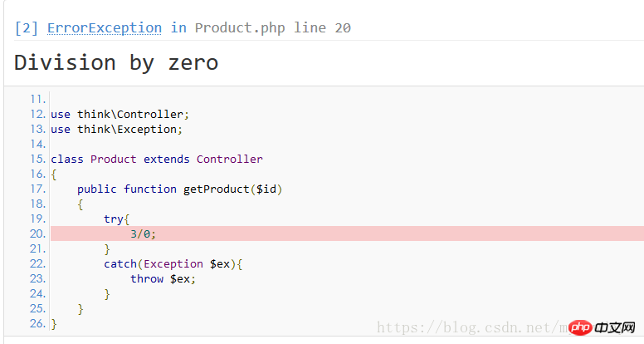Click the use think\Exception; line
This screenshot has width=644, height=344.
[x=117, y=129]
